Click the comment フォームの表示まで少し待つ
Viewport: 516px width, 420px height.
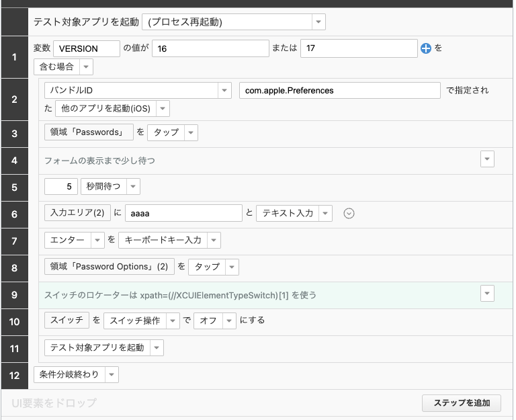(99, 161)
